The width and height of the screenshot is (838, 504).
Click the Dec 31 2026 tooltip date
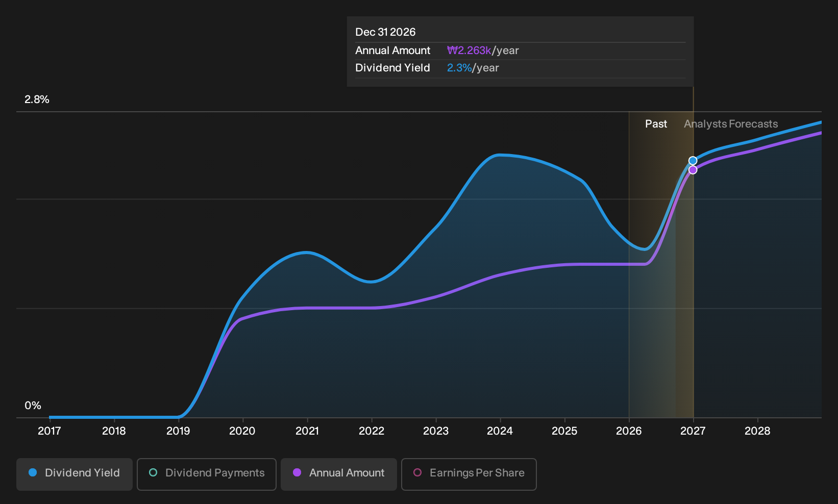click(385, 32)
